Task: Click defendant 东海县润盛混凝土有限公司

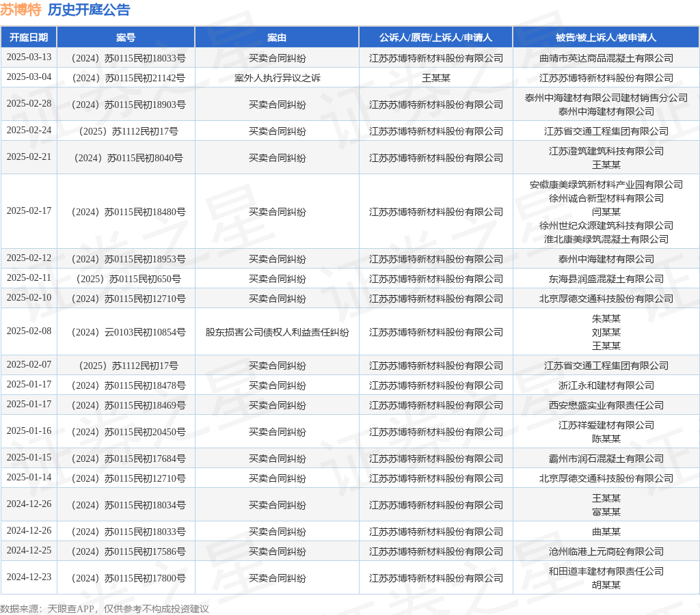Action: 606,279
